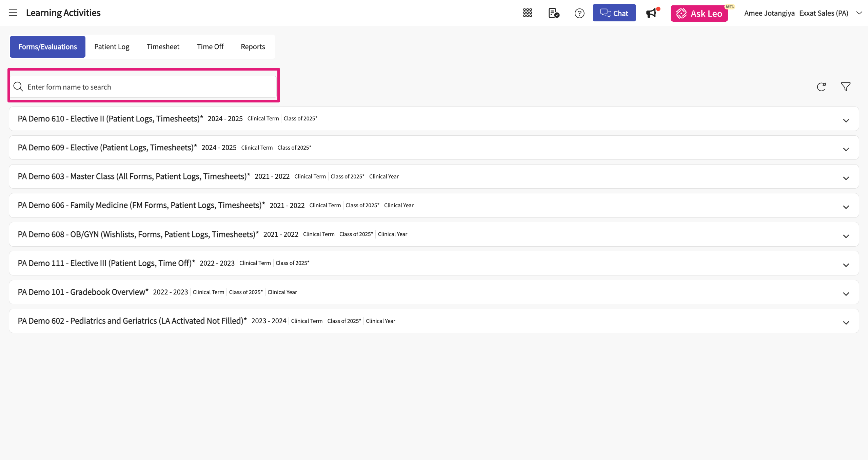
Task: Expand PA Demo 610 Elective II row
Action: point(846,120)
